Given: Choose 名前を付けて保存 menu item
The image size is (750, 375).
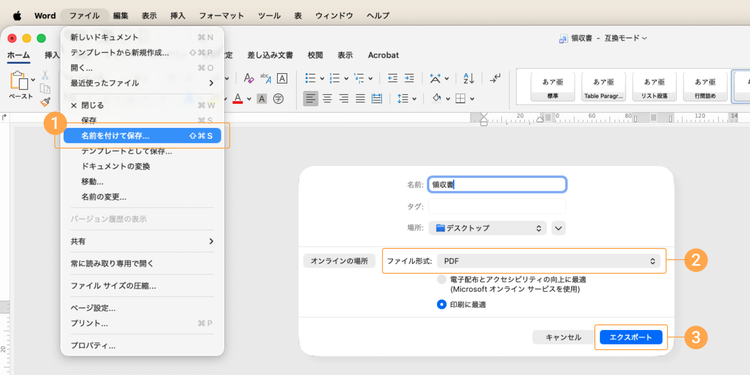Looking at the screenshot, I should [142, 136].
